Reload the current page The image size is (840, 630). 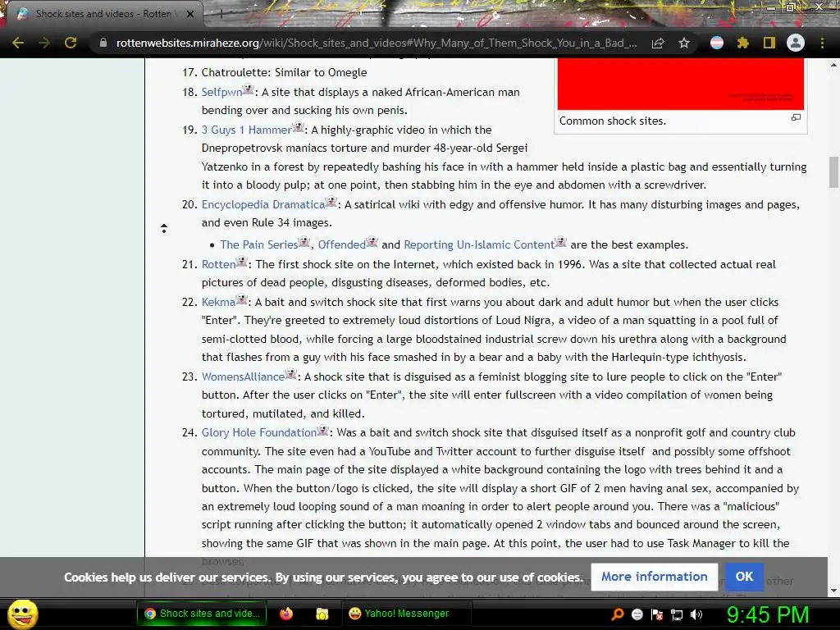71,43
